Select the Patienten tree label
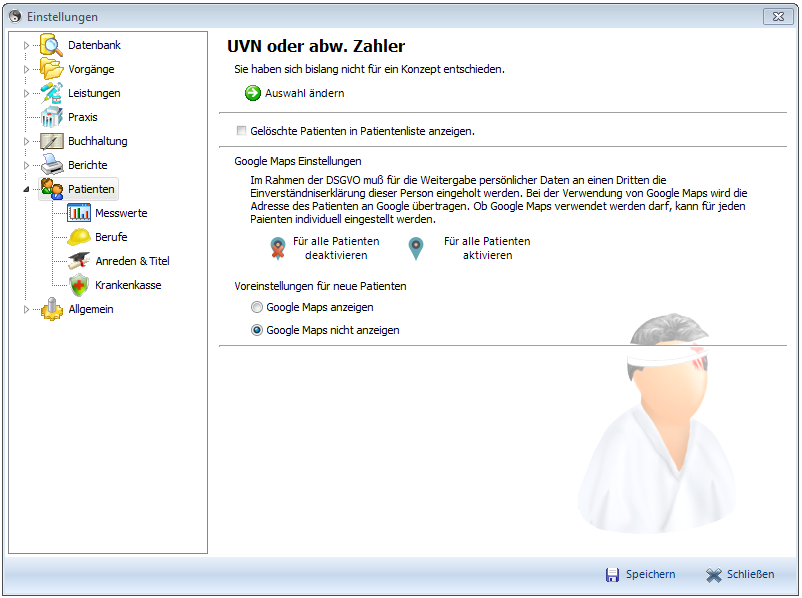 pos(91,189)
